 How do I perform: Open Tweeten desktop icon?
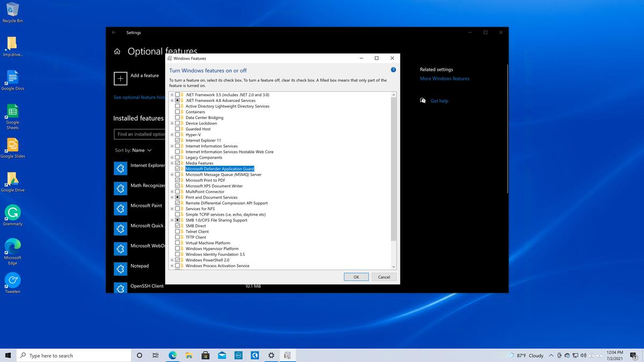pos(12,280)
